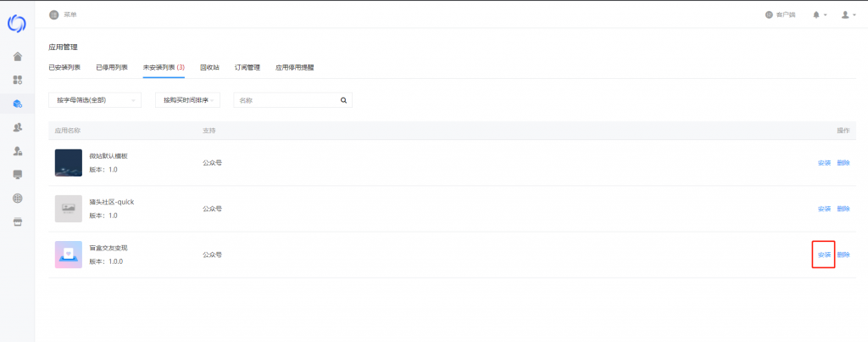Open the two-people users sidebar icon
Viewport: 868px width, 342px height.
(x=18, y=127)
